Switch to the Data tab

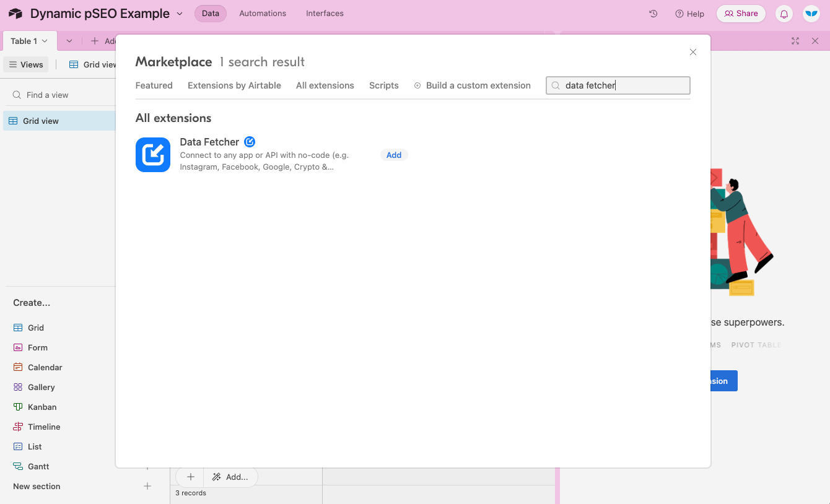click(x=211, y=14)
